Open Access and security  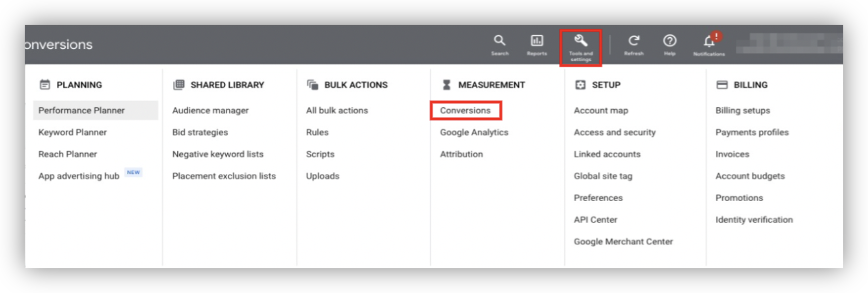point(615,132)
